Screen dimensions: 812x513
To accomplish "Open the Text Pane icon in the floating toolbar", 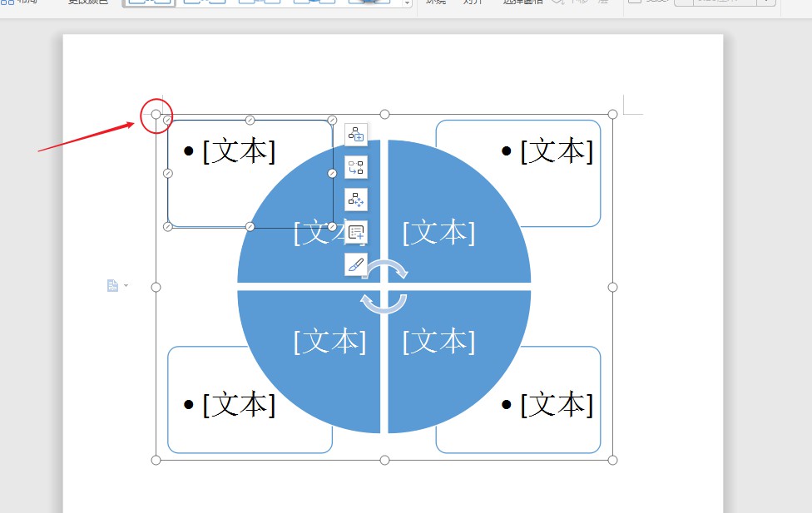I will [356, 232].
